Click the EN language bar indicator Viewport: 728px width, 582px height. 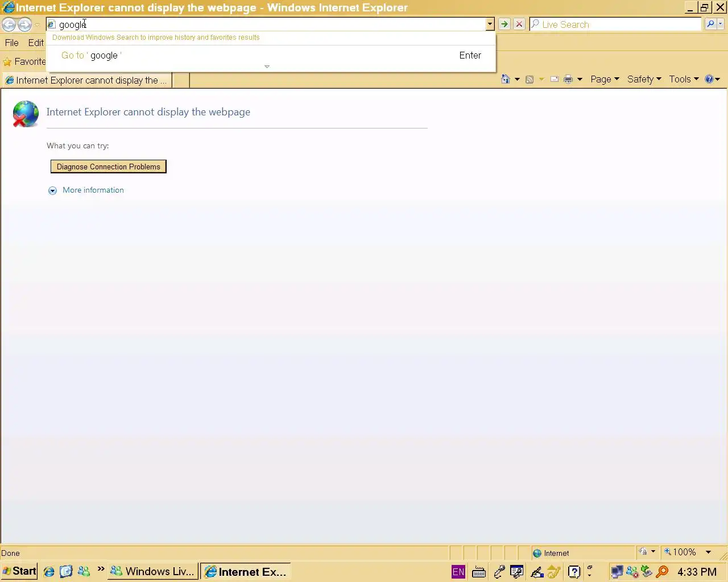point(458,572)
